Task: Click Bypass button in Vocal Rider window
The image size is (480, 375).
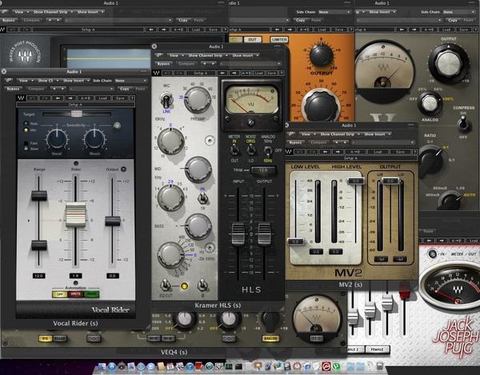Action: pos(13,89)
